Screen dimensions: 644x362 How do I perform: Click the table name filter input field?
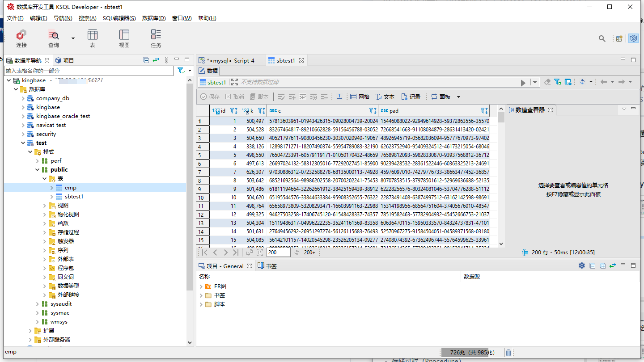[x=89, y=71]
